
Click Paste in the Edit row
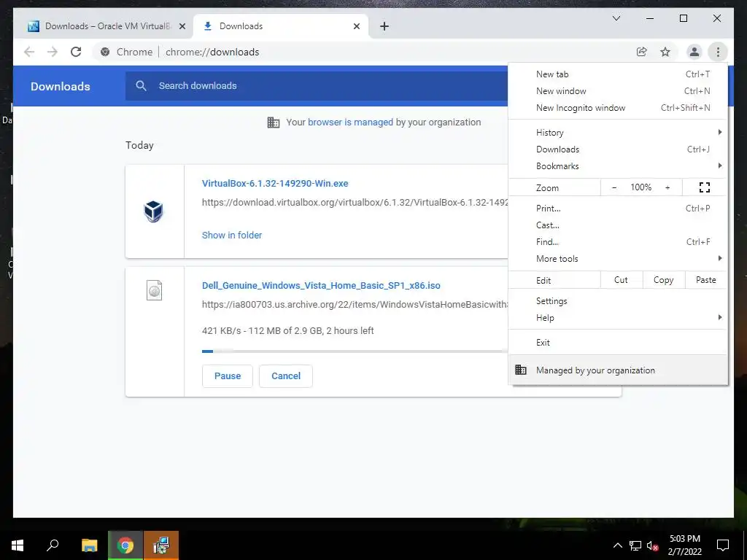pyautogui.click(x=706, y=280)
